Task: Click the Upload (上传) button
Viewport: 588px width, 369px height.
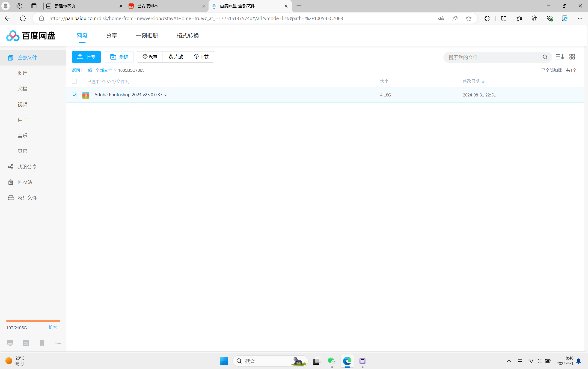Action: click(x=86, y=57)
